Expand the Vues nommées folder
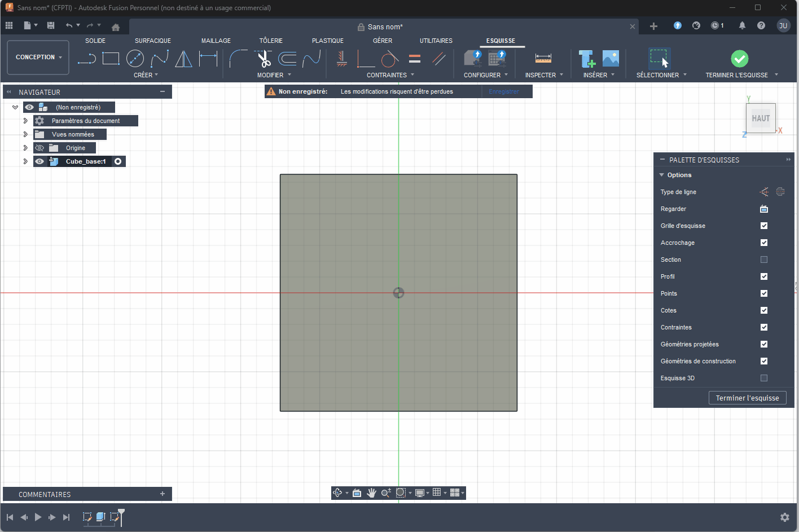 click(25, 134)
